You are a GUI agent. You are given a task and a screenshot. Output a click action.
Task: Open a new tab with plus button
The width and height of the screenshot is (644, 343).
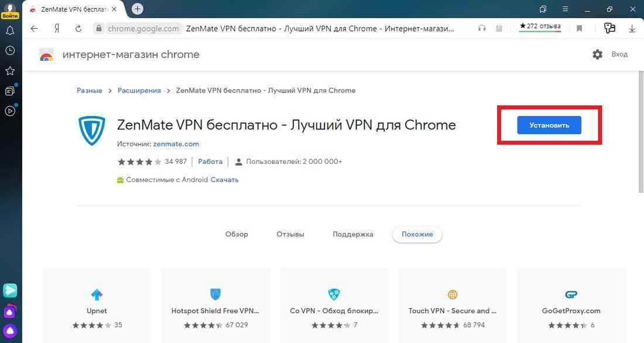click(x=138, y=9)
